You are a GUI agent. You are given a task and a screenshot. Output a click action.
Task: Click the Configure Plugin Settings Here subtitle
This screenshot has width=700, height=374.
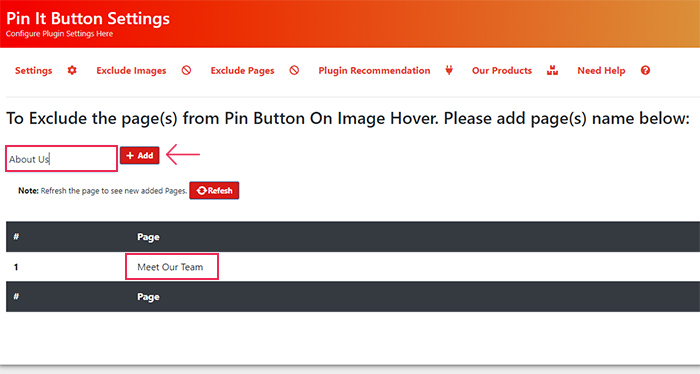59,34
